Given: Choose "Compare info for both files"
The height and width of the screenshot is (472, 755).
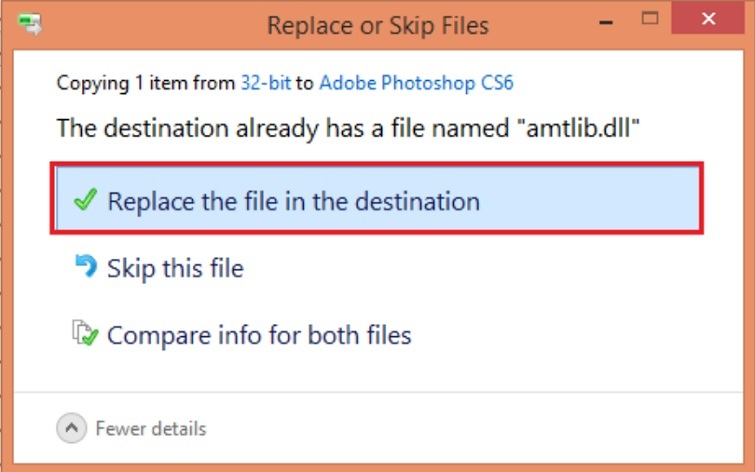Looking at the screenshot, I should coord(259,335).
